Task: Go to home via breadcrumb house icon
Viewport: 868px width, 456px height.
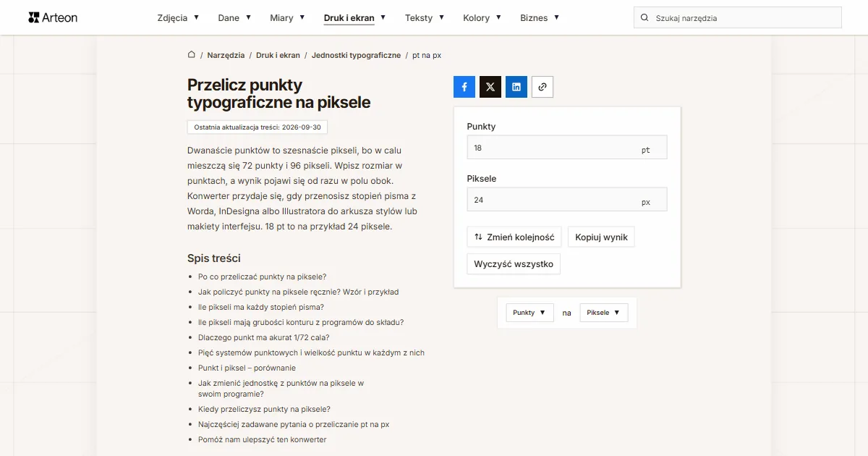Action: click(x=192, y=54)
